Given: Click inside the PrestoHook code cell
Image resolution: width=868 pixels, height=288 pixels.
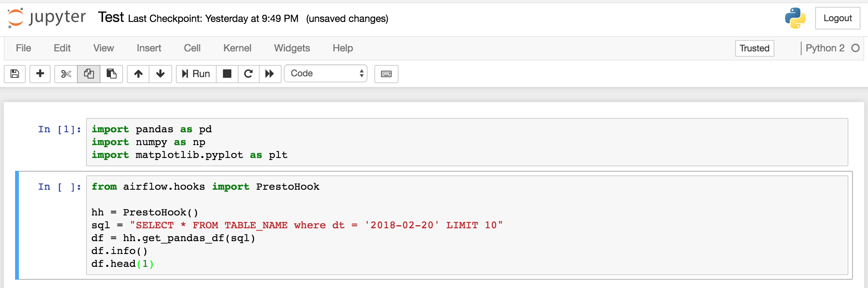Looking at the screenshot, I should [x=467, y=225].
